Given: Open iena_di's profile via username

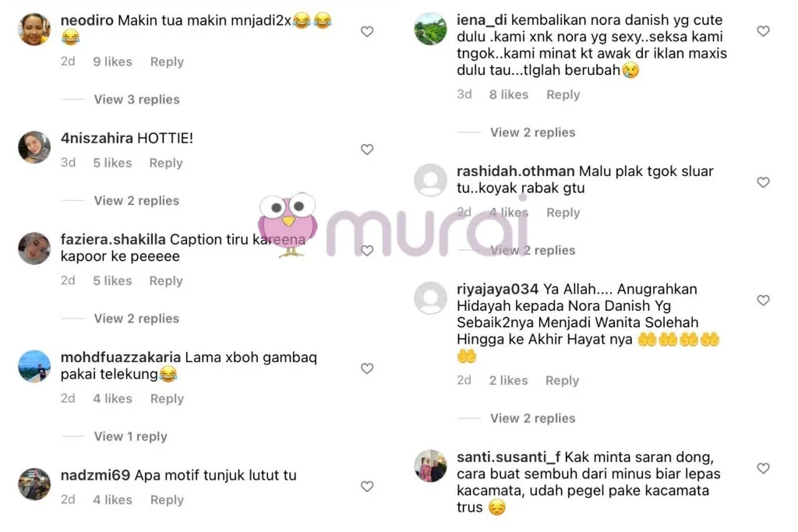Looking at the screenshot, I should tap(482, 20).
